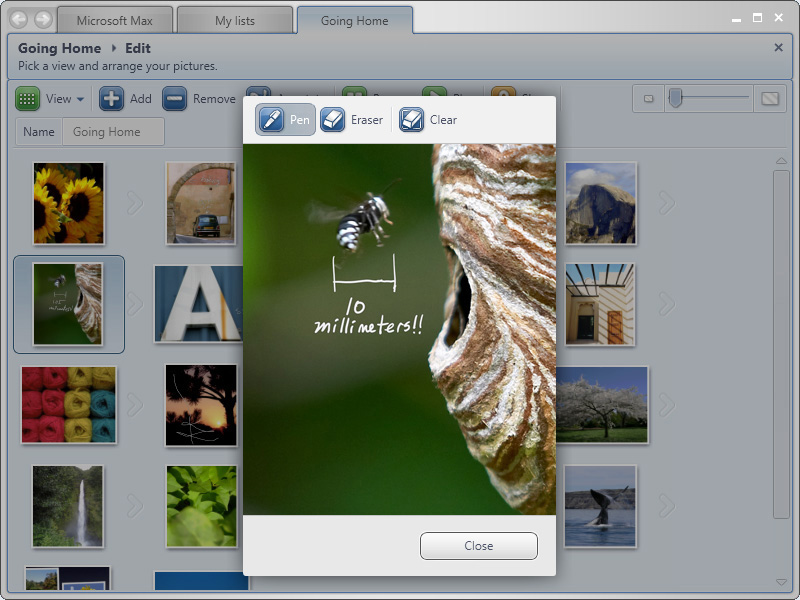Viewport: 800px width, 600px height.
Task: Open the My lists tab
Action: [235, 21]
